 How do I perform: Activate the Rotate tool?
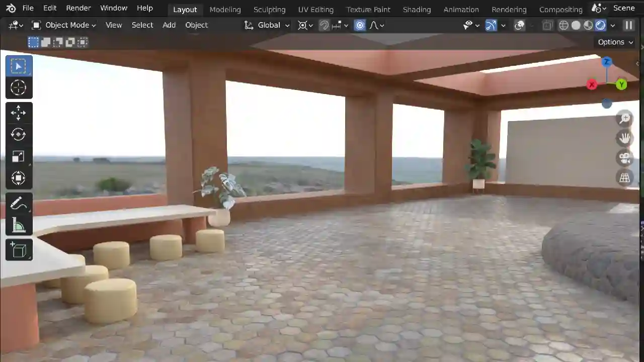[x=18, y=134]
